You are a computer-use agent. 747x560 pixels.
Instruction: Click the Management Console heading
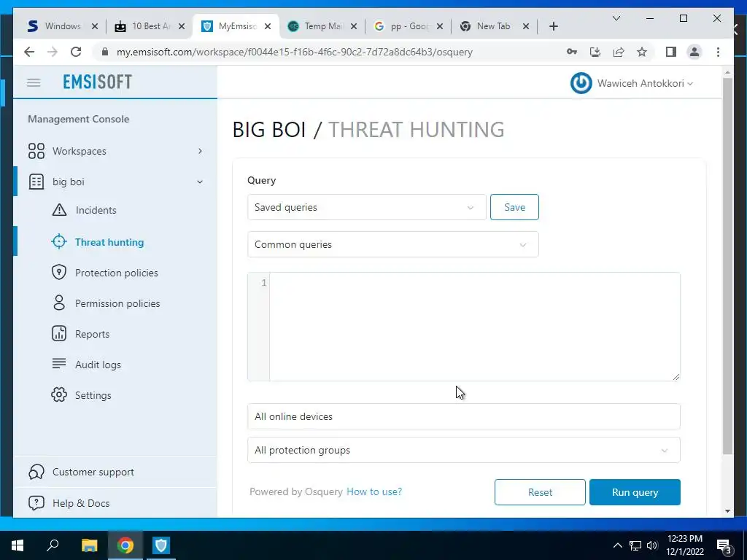(79, 119)
